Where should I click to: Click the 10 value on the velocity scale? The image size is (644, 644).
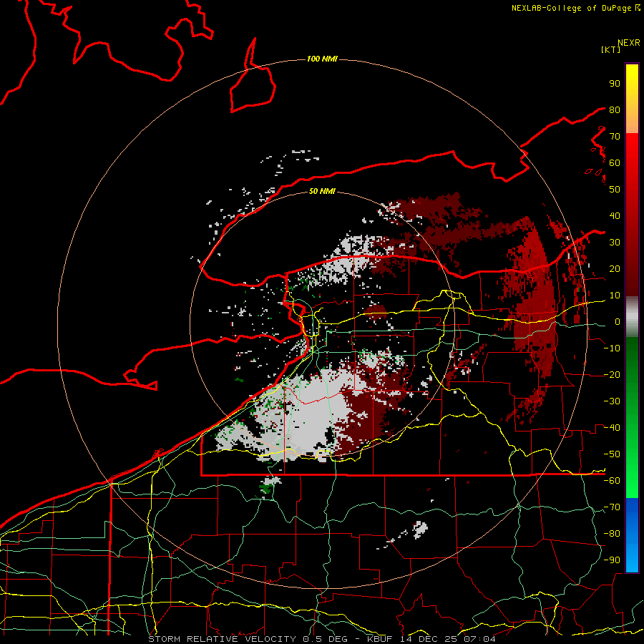pyautogui.click(x=615, y=296)
